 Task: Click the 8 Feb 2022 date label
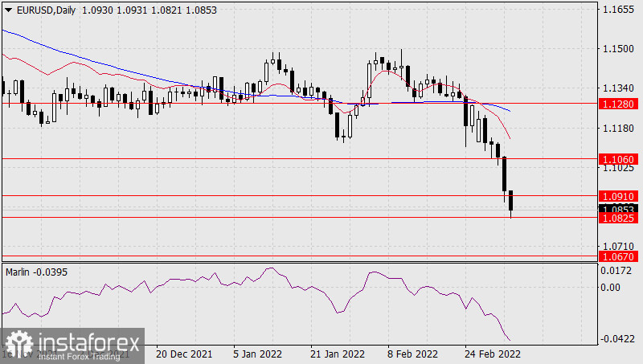pyautogui.click(x=413, y=354)
